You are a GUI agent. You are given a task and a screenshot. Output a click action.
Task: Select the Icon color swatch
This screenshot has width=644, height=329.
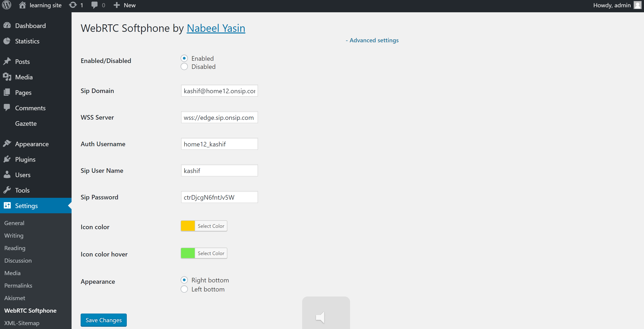pos(188,226)
